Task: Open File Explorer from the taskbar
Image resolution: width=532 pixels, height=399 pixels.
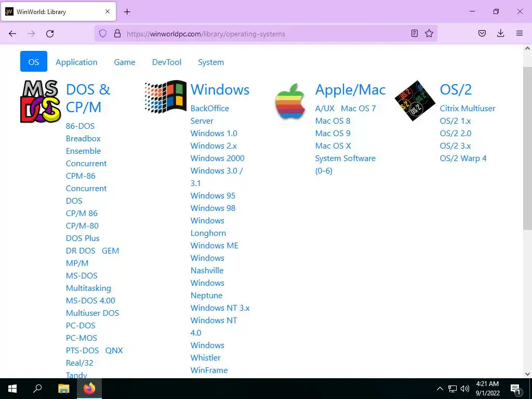Action: point(63,389)
